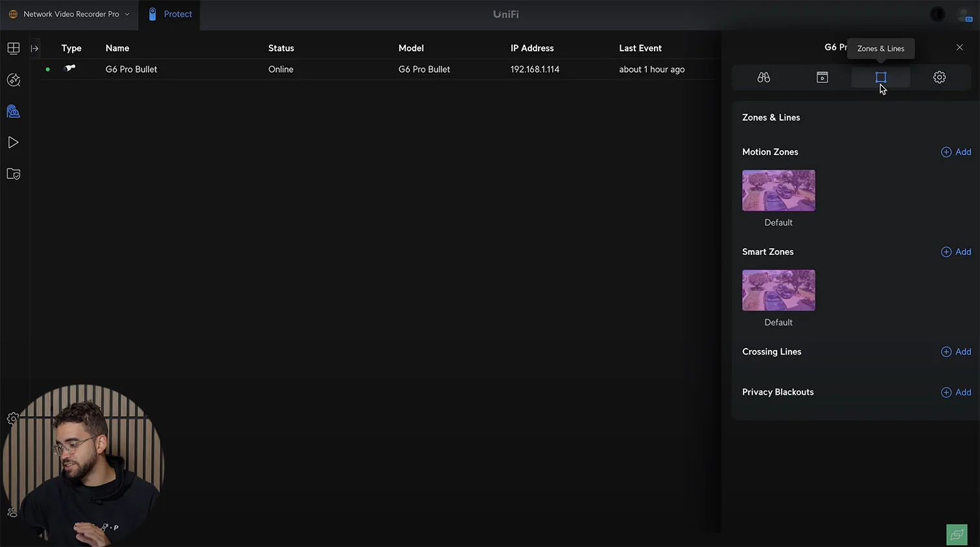Click the 192.168.1.114 IP address

[535, 69]
